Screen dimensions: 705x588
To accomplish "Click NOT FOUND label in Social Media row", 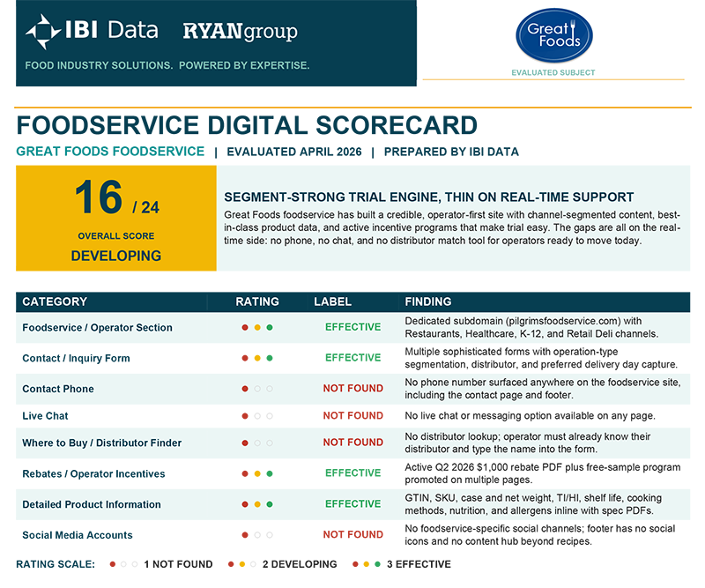I will (353, 534).
